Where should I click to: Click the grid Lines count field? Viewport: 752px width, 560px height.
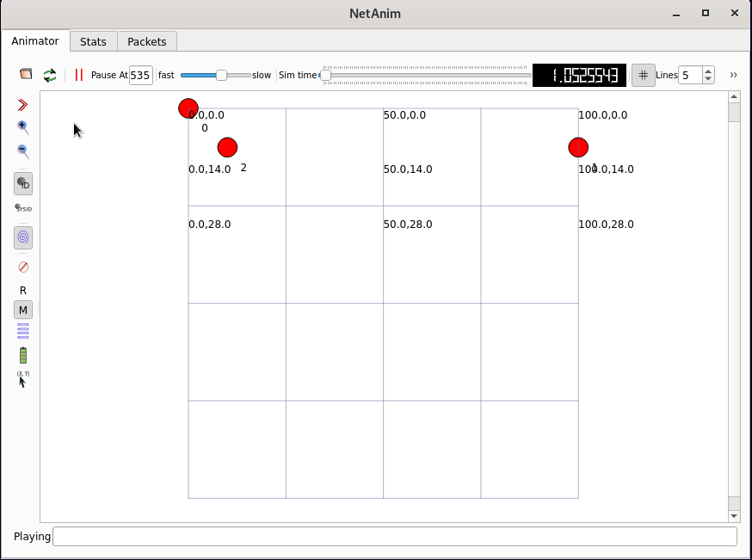pos(690,76)
